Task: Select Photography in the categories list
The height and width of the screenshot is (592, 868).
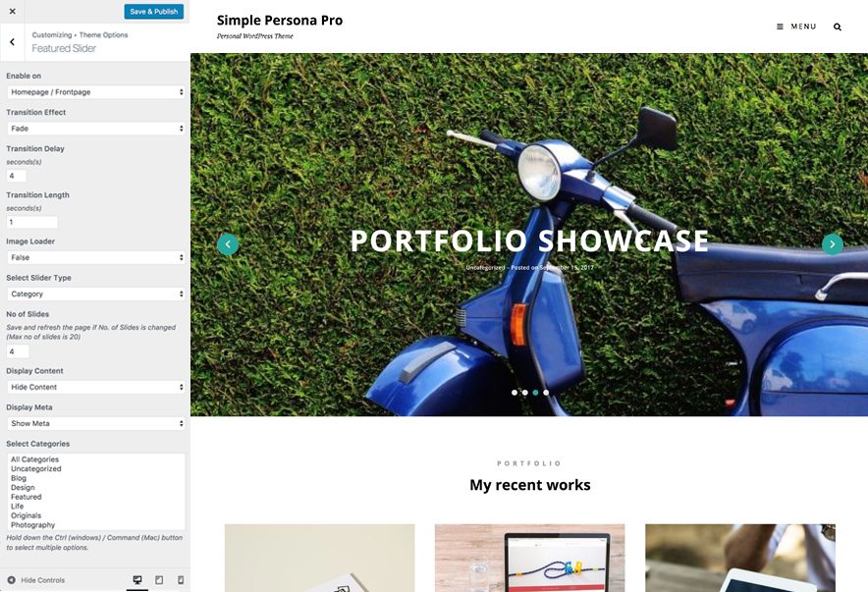Action: pos(33,524)
